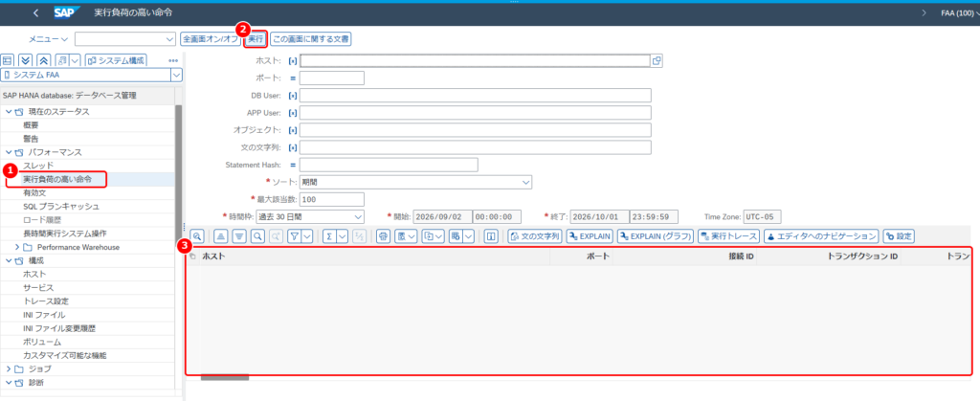Click the システム構成 button
The image size is (980, 401).
point(116,60)
